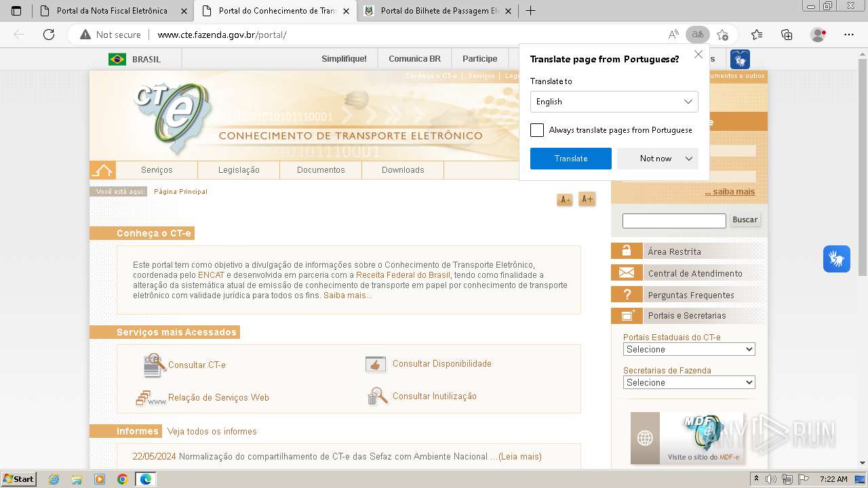Open browser Settings and more menu
The height and width of the screenshot is (488, 868).
(849, 35)
